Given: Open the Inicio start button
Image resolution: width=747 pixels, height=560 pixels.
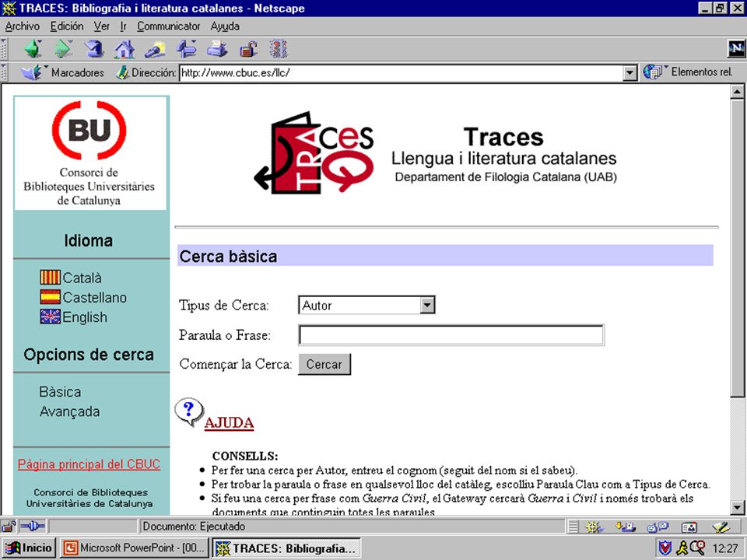Looking at the screenshot, I should (x=29, y=548).
